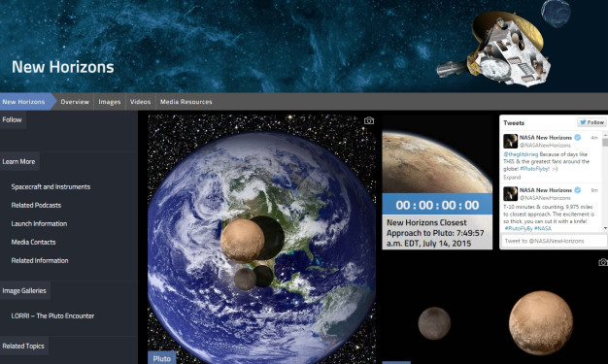Viewport: 608px width, 364px height.
Task: Open the @NASANewHorizons handle on first tweet
Action: point(545,146)
